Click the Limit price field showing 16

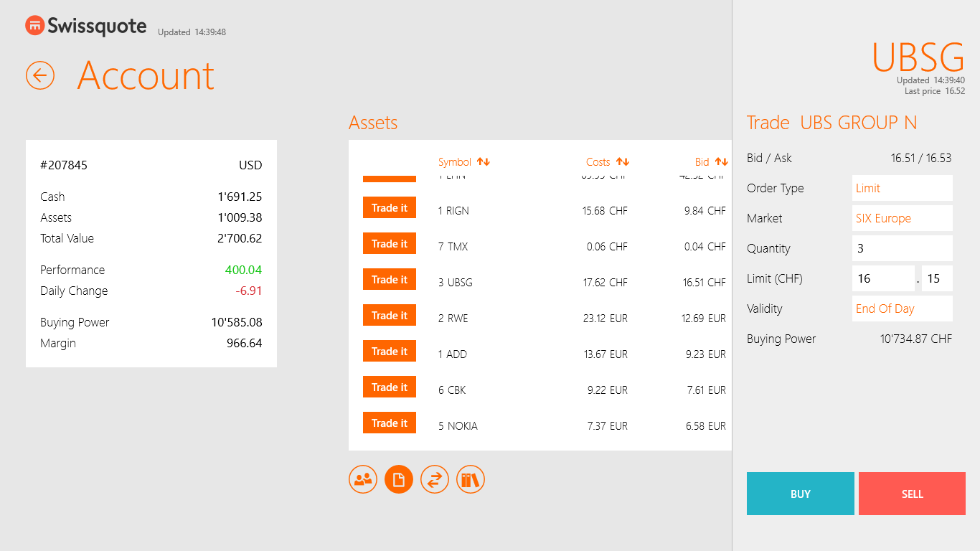click(x=883, y=278)
